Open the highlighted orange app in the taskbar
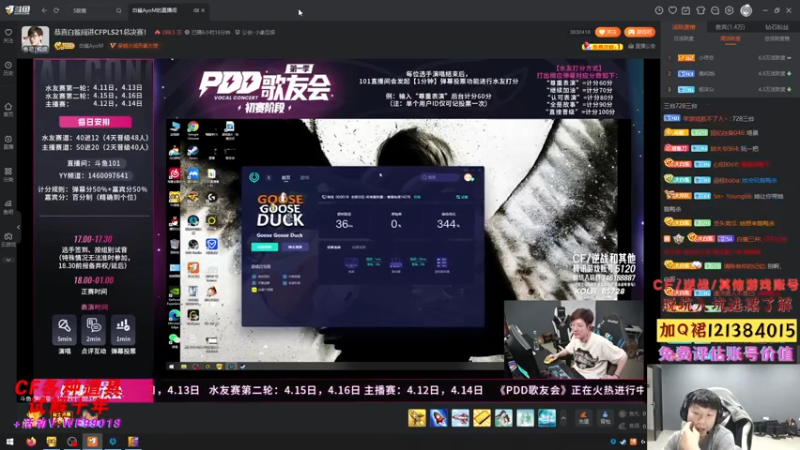The width and height of the screenshot is (800, 450). coord(92,441)
